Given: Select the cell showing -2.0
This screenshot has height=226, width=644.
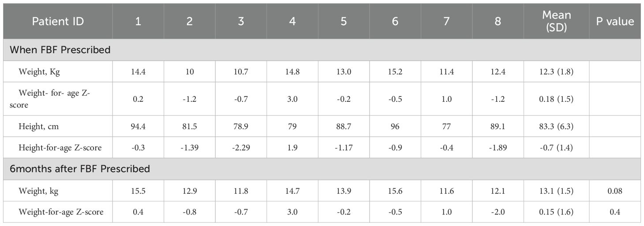Looking at the screenshot, I should 498,212.
